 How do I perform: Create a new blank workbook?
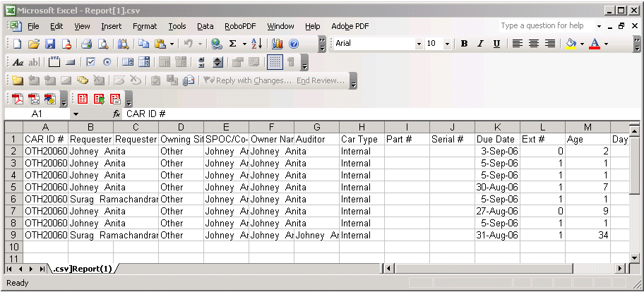click(x=17, y=44)
